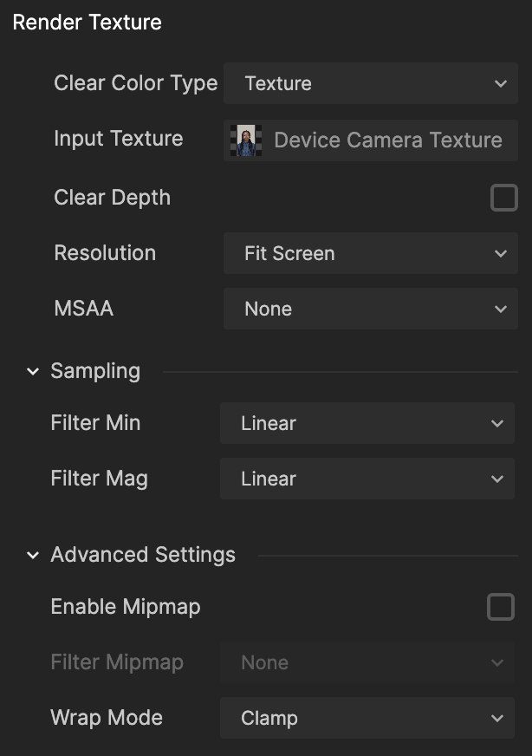
Task: Click the Clear Color Type label
Action: tap(136, 84)
